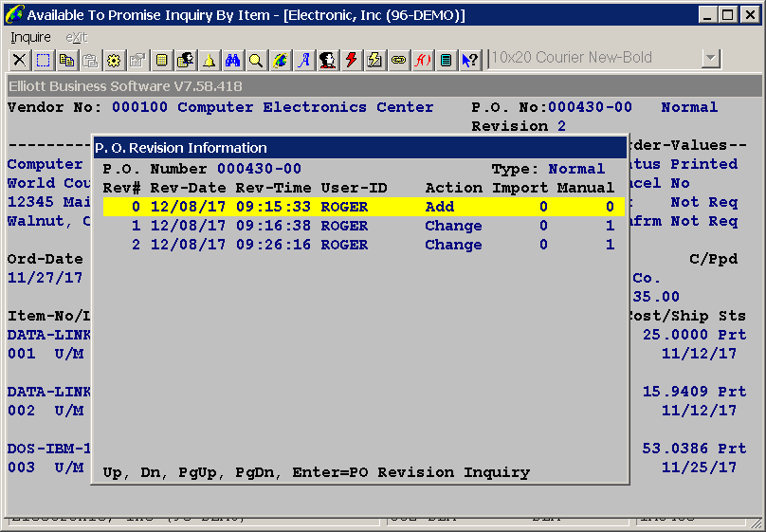Click the blue script letter A icon
This screenshot has width=766, height=532.
point(304,60)
